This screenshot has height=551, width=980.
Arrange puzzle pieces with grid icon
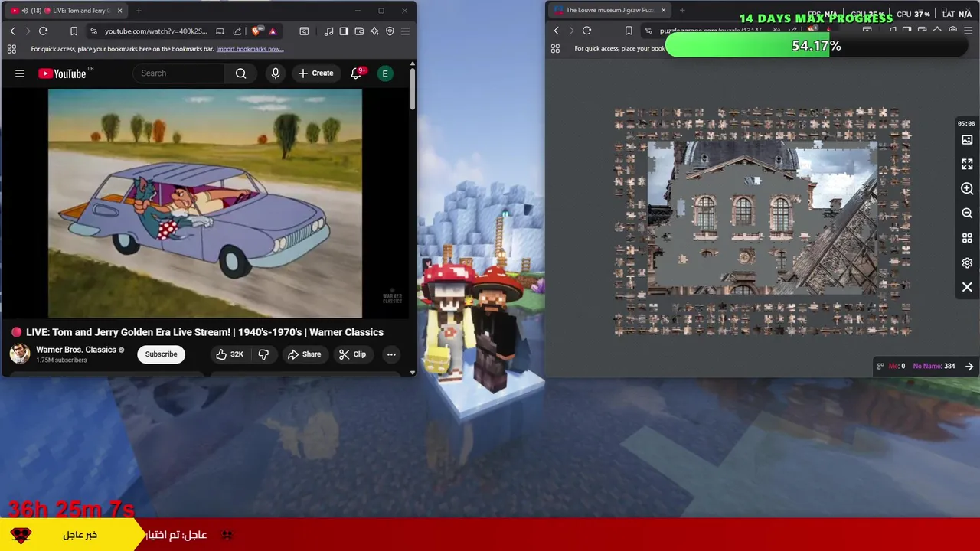(967, 238)
